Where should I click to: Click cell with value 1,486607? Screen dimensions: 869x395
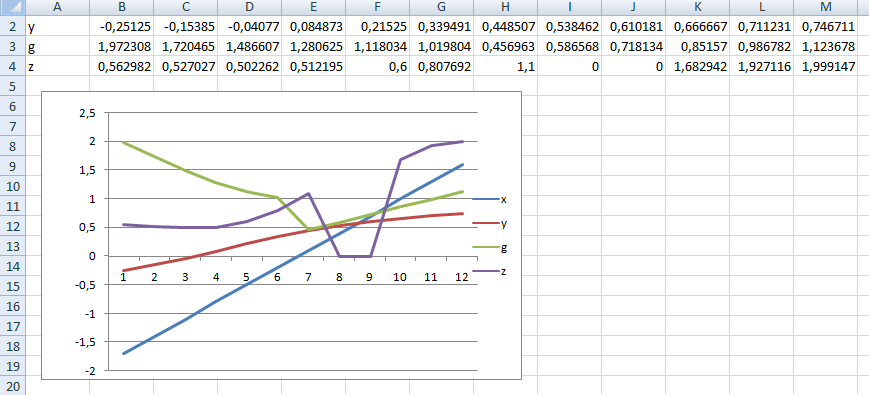pyautogui.click(x=249, y=45)
